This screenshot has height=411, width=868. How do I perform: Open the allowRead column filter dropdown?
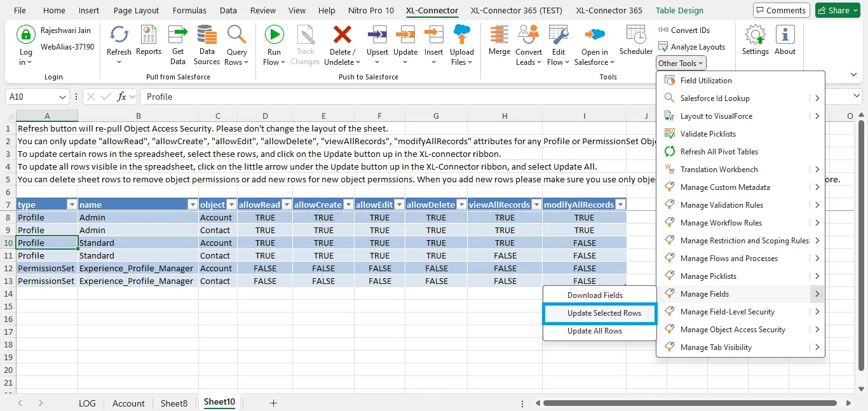[x=286, y=205]
